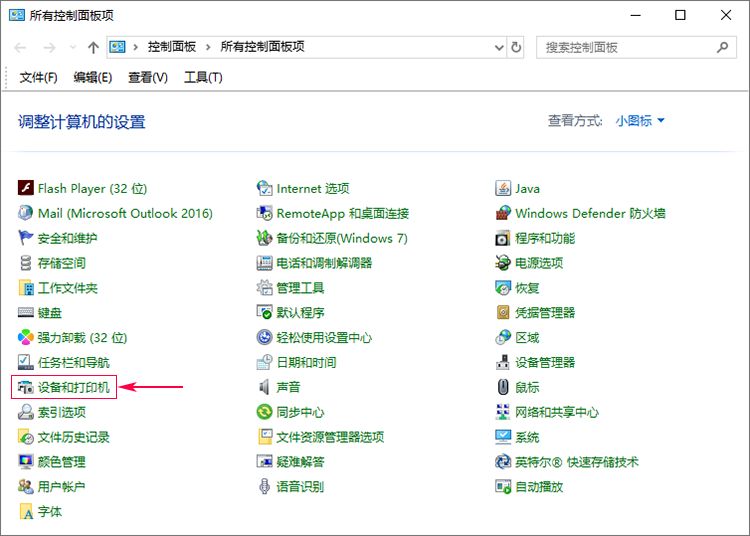
Task: Open the 查看(V) menu
Action: pyautogui.click(x=148, y=77)
